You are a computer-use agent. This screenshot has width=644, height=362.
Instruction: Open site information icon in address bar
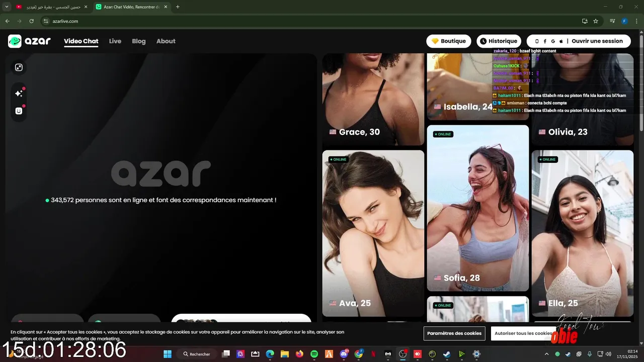pos(46,21)
